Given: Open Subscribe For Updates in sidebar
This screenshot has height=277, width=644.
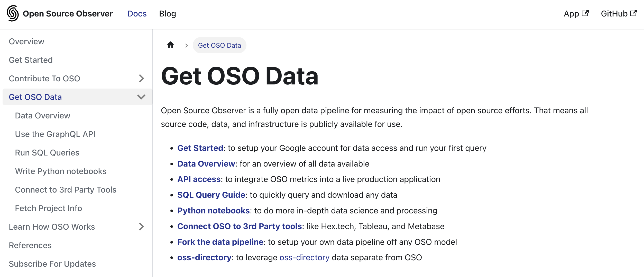Looking at the screenshot, I should (x=52, y=264).
